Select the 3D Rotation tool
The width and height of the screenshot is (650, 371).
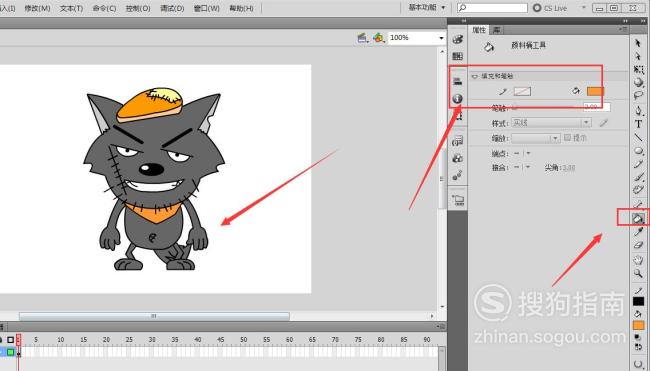(638, 82)
